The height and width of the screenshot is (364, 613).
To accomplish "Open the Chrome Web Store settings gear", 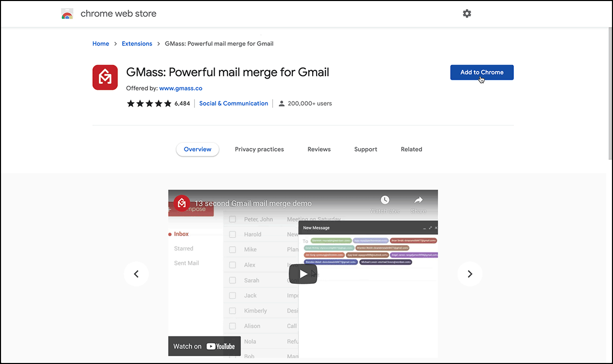I will (467, 13).
